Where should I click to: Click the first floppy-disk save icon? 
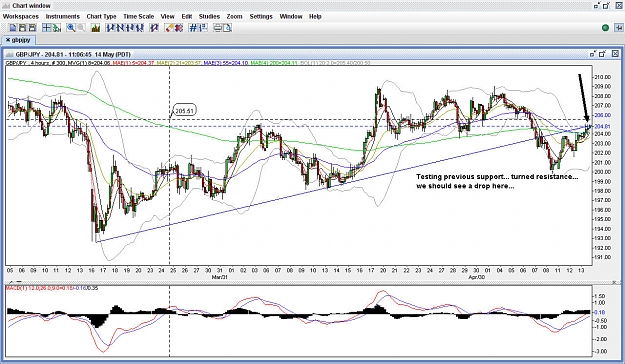pos(22,28)
